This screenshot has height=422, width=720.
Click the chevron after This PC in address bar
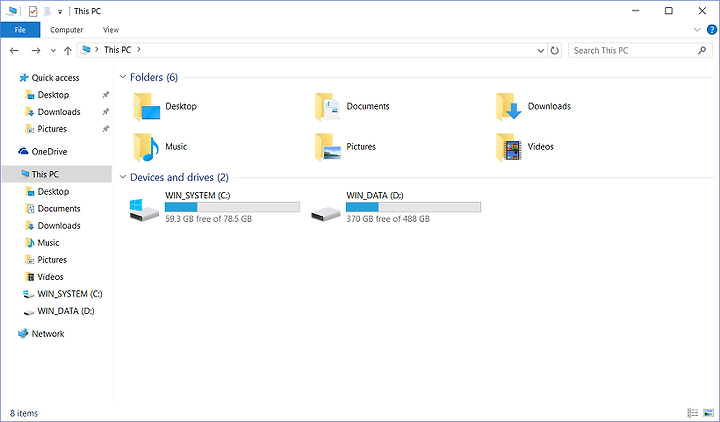pyautogui.click(x=139, y=49)
